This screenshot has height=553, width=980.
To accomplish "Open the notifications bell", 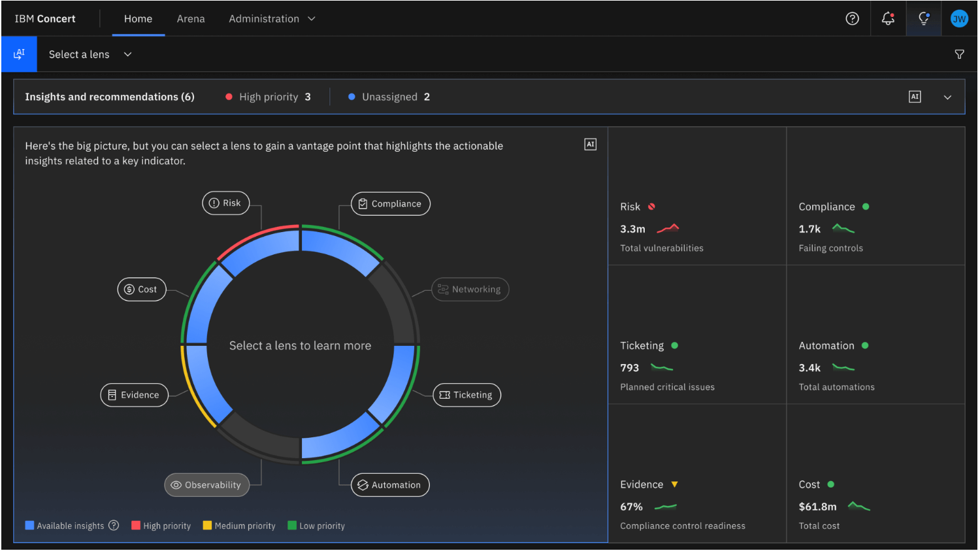I will tap(887, 18).
